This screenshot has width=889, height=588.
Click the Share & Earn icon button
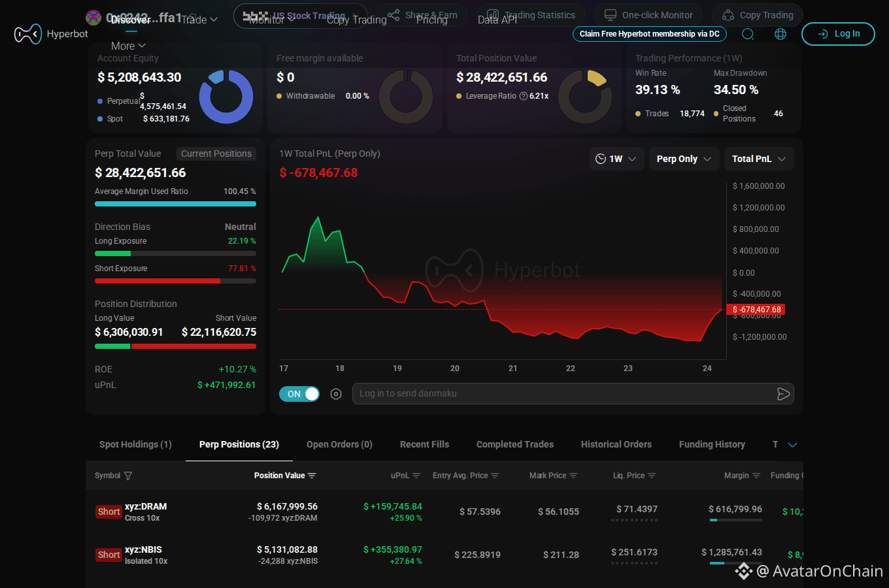click(422, 15)
